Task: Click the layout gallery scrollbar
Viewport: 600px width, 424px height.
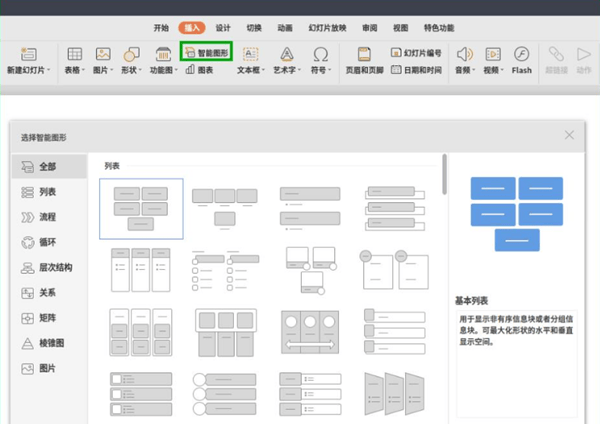Action: pos(444,174)
